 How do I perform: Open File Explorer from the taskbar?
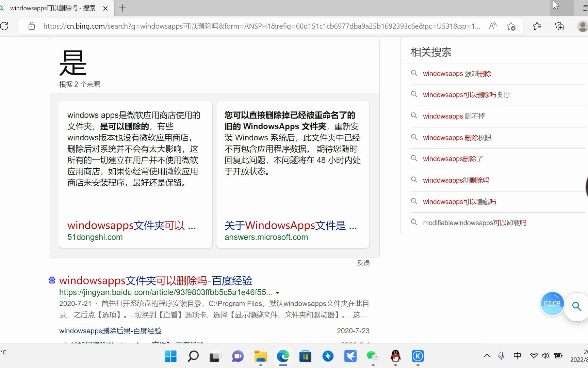[x=261, y=356]
